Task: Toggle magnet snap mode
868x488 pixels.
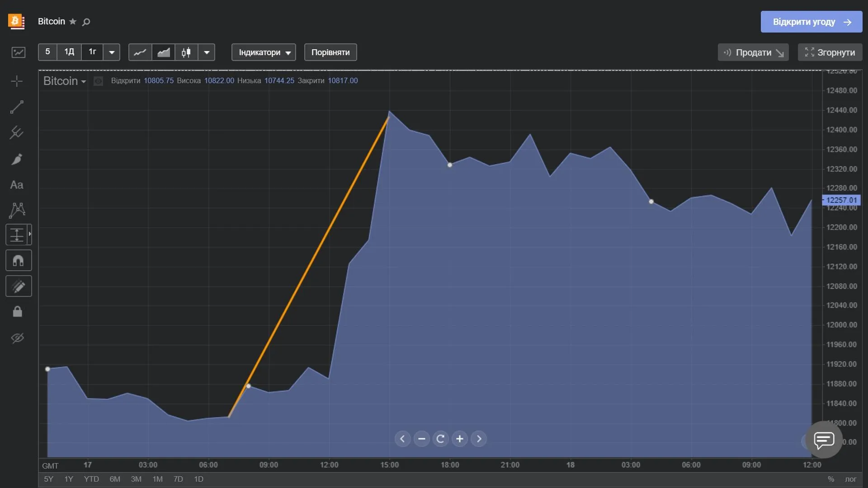Action: pos(19,260)
